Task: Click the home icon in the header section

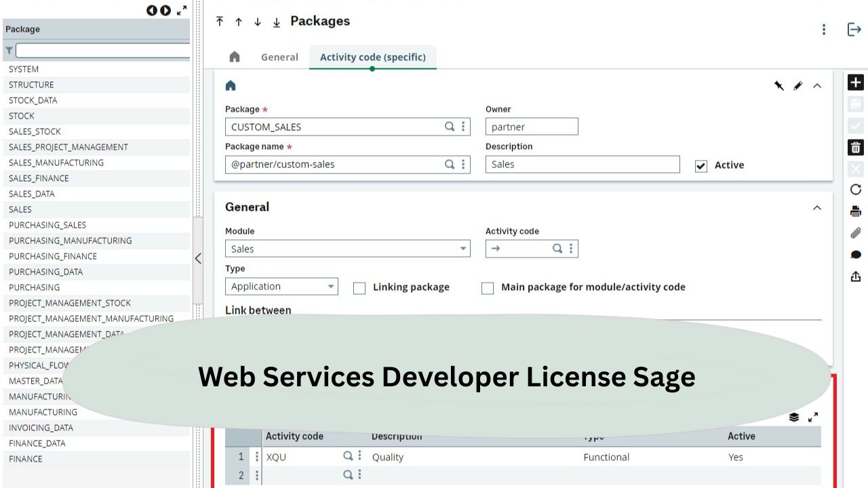Action: click(x=231, y=85)
